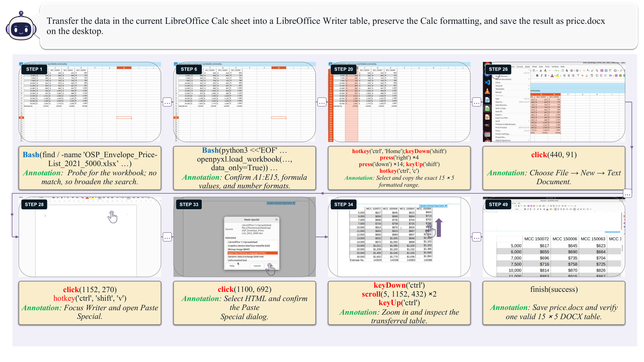Click the Omega special character icon in Step 26
The image size is (644, 362).
pyautogui.click(x=615, y=70)
